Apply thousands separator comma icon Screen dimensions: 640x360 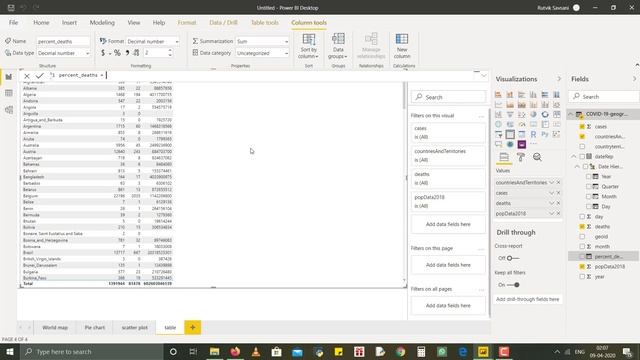pyautogui.click(x=127, y=53)
